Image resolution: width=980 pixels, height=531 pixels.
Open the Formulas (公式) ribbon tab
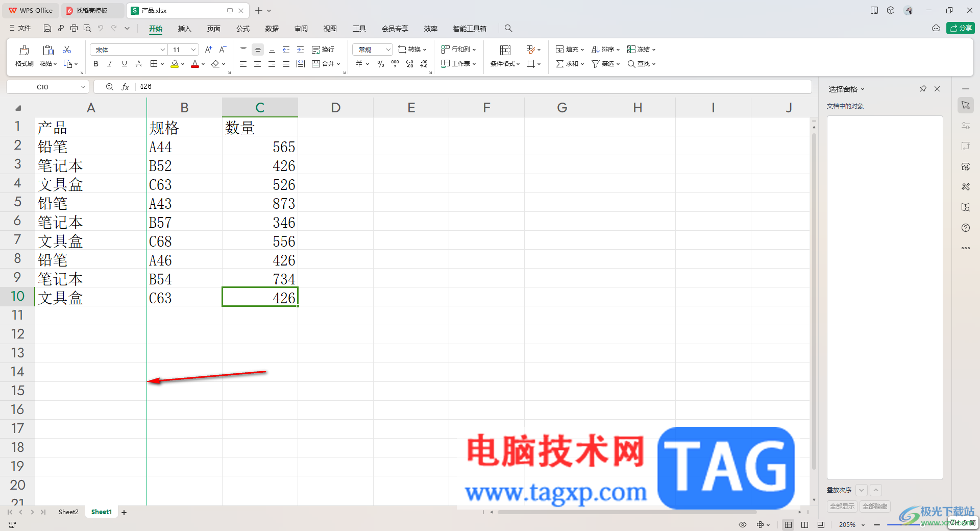[243, 29]
